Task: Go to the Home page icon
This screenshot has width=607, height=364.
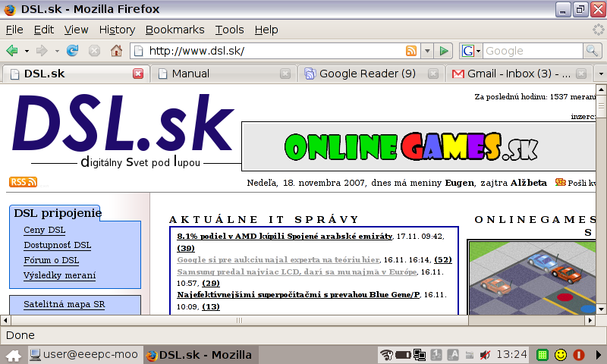Action: click(x=116, y=51)
